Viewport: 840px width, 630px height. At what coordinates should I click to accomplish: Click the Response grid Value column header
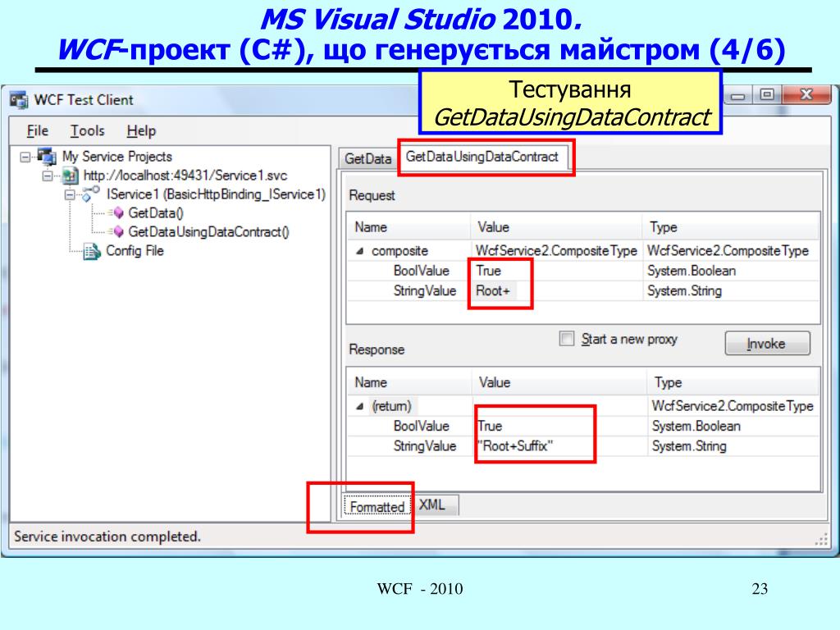point(559,382)
